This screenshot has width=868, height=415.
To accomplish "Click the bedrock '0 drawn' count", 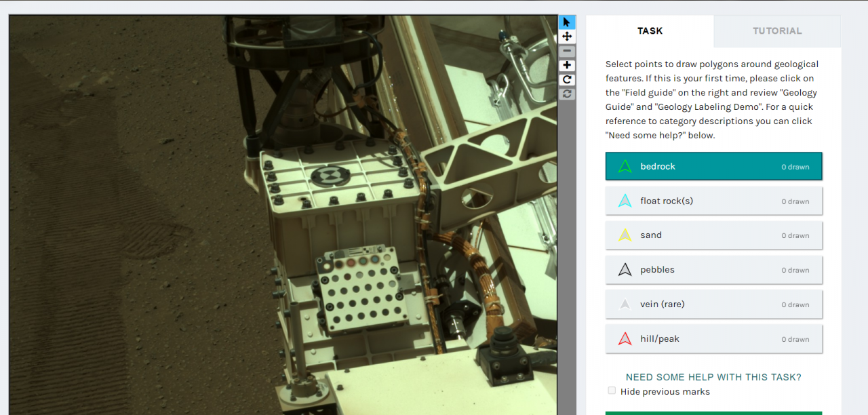I will 795,167.
